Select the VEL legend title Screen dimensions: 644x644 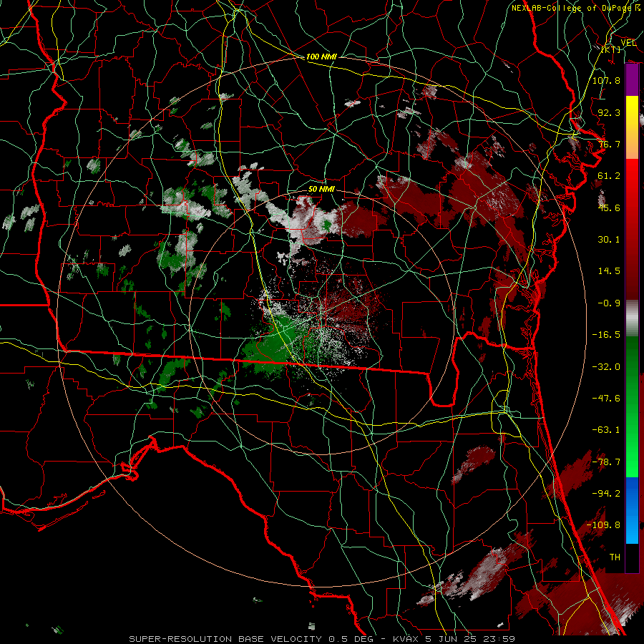628,43
